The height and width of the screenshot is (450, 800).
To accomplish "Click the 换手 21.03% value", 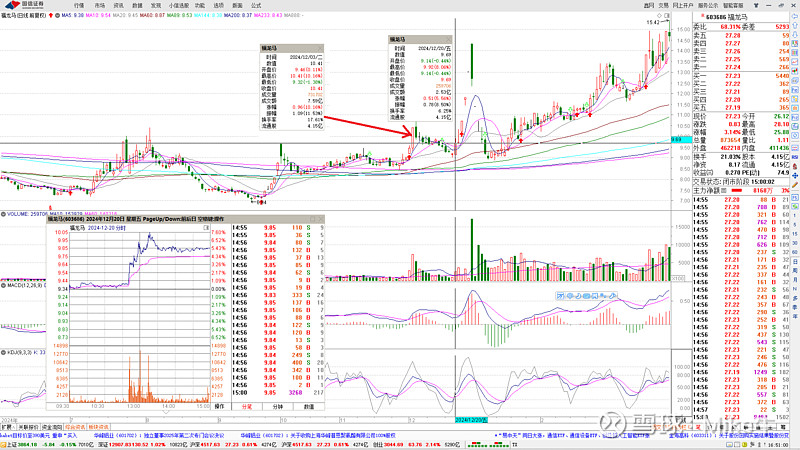I will [733, 157].
